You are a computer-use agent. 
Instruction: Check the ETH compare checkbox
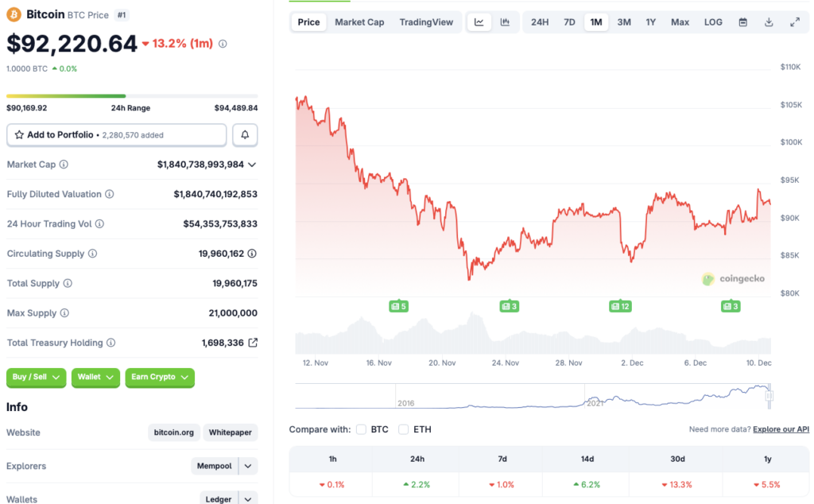[405, 428]
